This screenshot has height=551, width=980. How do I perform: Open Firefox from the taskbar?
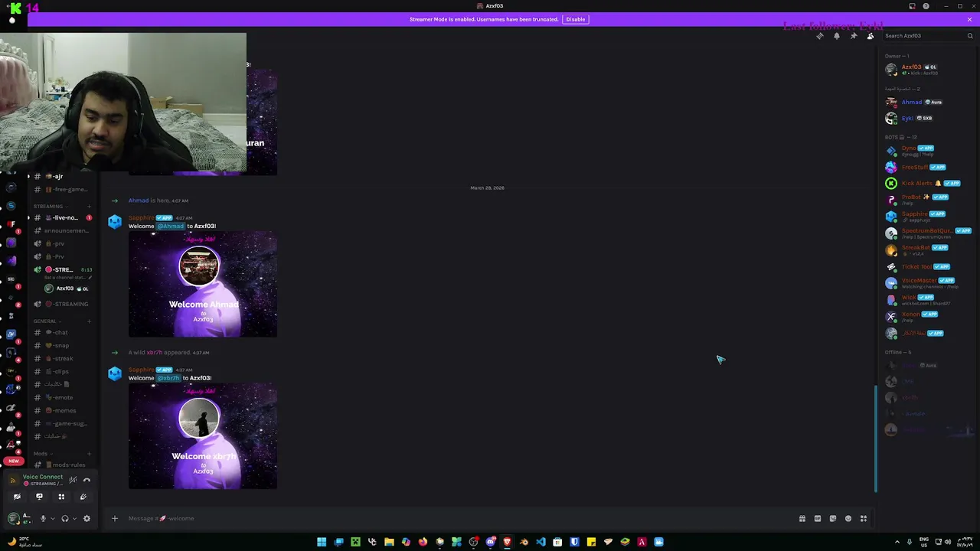coord(423,542)
